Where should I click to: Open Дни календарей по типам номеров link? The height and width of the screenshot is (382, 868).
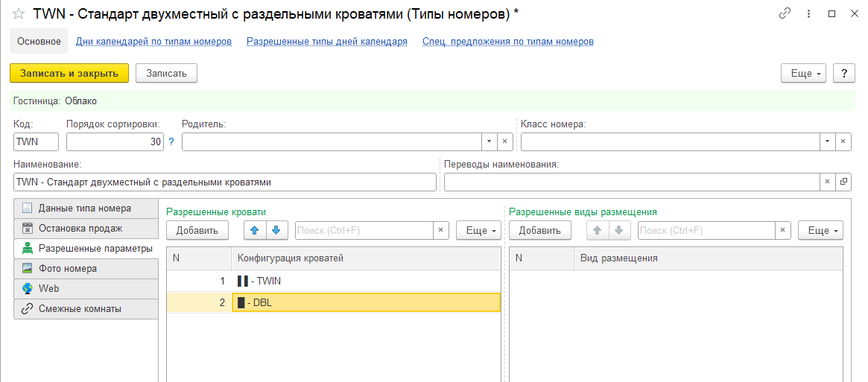click(153, 42)
